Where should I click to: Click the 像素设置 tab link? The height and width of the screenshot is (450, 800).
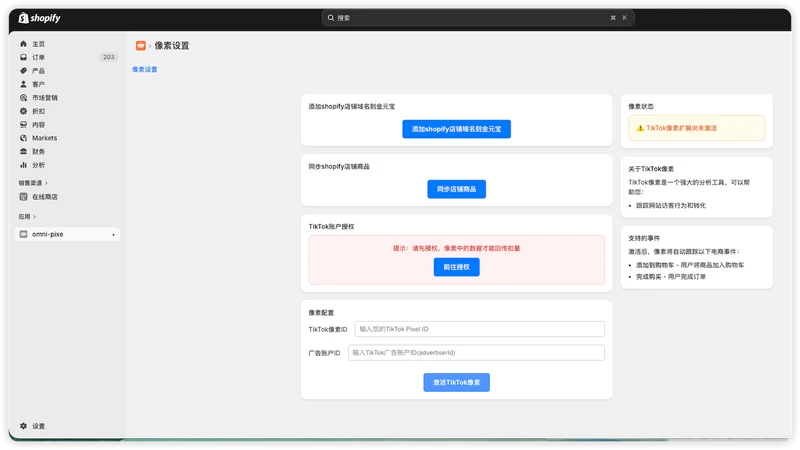[145, 69]
